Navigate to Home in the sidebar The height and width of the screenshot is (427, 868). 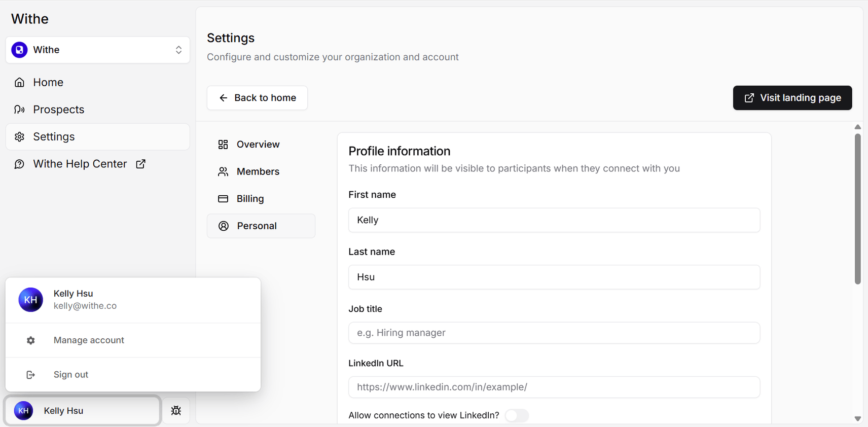pos(98,82)
